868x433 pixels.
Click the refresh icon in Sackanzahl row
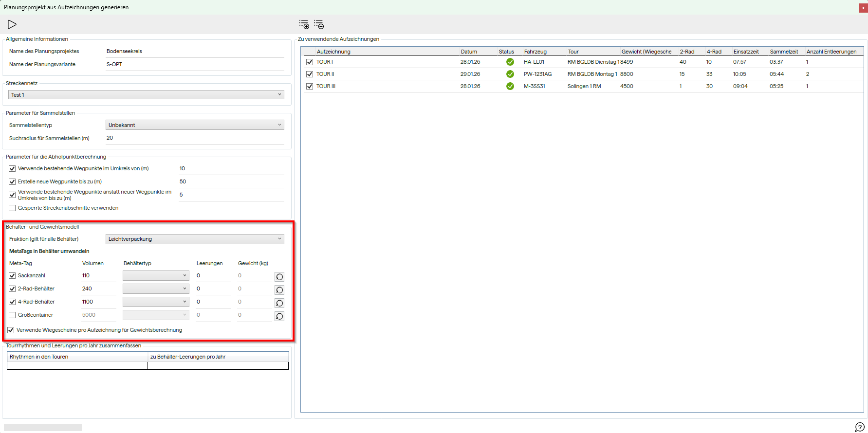coord(279,277)
